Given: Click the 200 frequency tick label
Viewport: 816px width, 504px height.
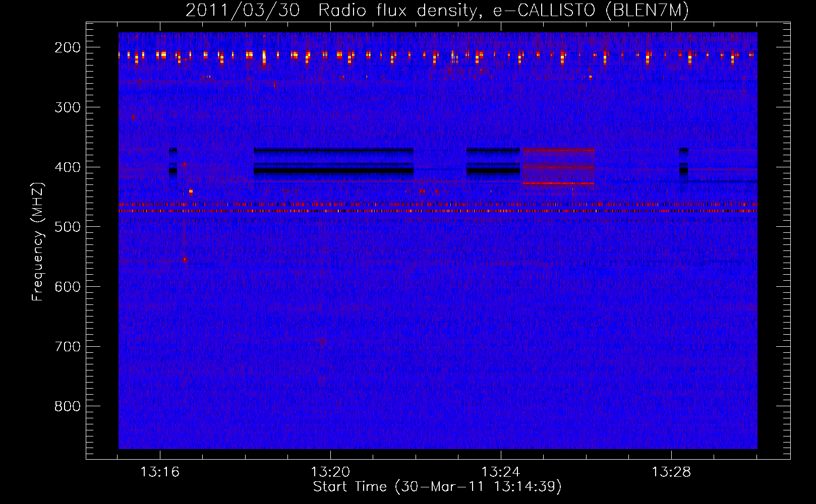Looking at the screenshot, I should (x=68, y=47).
